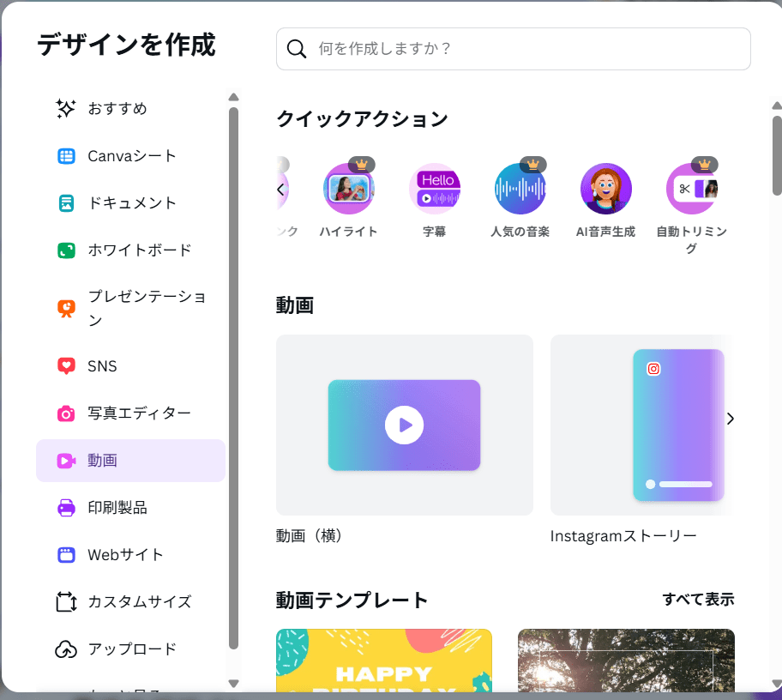Click sidebar scroll up arrow

[233, 97]
